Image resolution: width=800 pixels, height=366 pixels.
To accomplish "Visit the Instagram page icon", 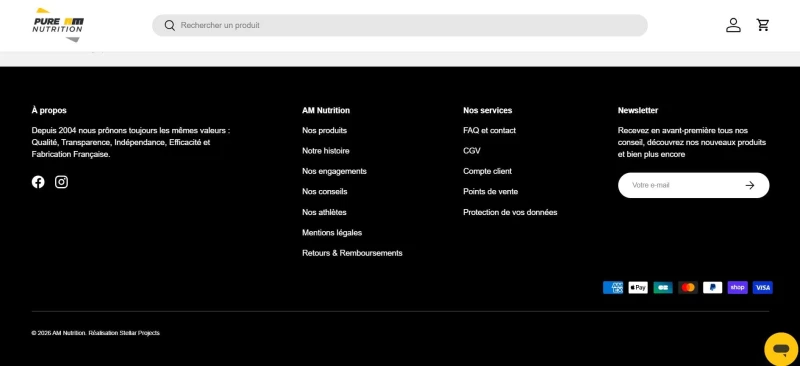I will point(61,182).
